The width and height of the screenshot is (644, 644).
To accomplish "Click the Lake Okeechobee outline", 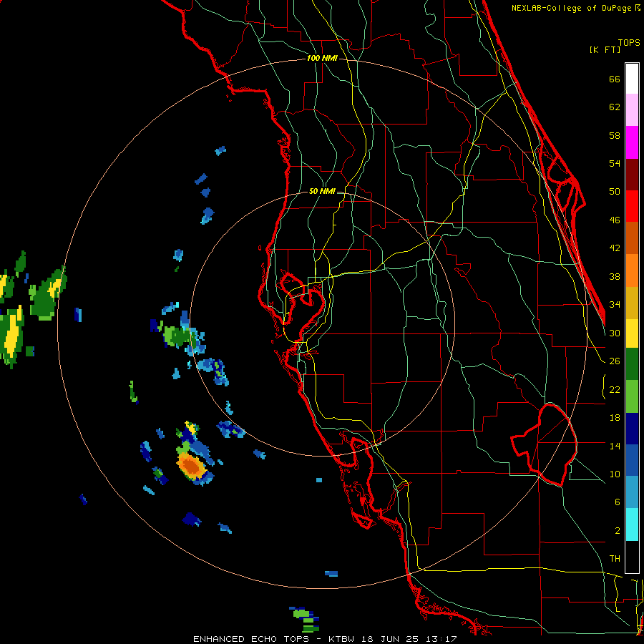I will coord(545,444).
